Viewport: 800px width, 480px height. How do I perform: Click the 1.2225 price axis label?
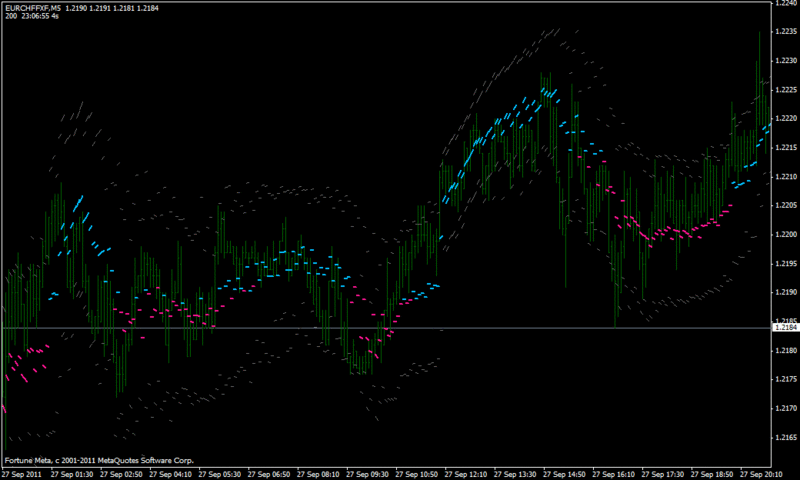pos(786,89)
